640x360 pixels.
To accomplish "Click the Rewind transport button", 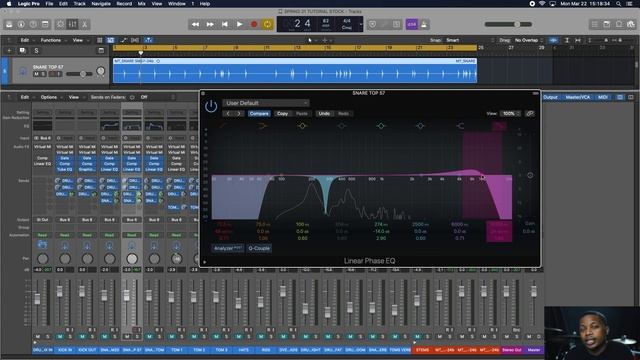I will coord(196,24).
